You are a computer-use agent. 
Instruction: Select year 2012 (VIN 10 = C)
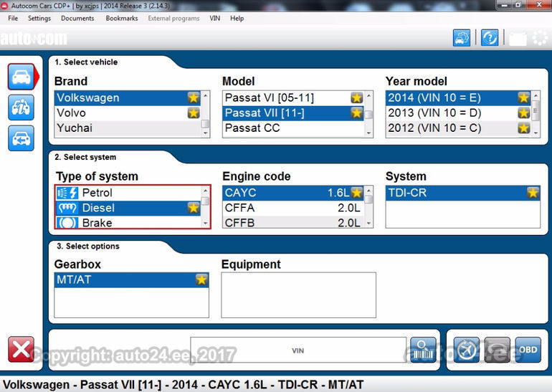pyautogui.click(x=458, y=128)
